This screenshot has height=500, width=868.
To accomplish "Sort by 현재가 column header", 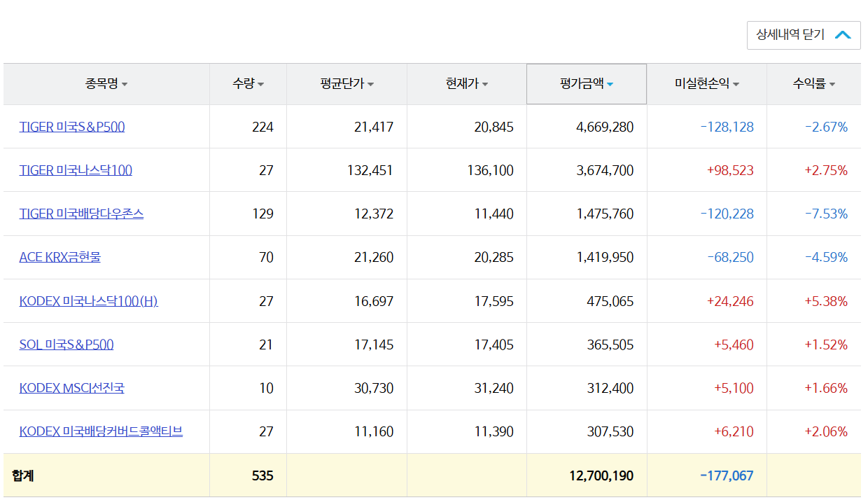I will pos(467,84).
